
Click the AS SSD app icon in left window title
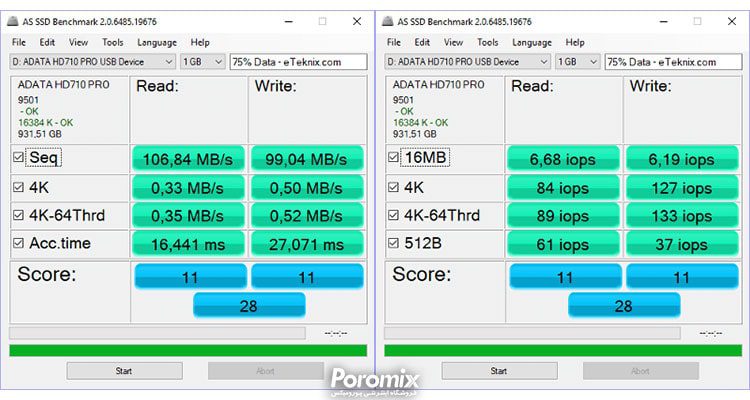click(13, 22)
